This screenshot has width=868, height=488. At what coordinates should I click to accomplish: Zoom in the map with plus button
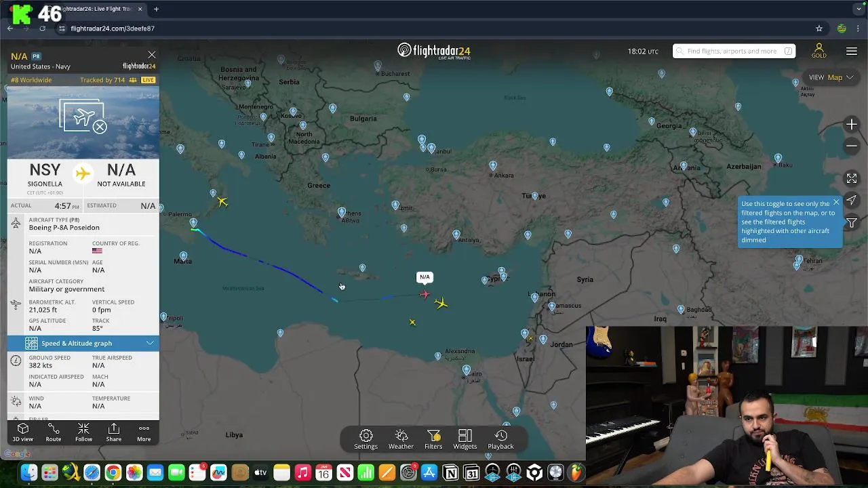(x=852, y=125)
